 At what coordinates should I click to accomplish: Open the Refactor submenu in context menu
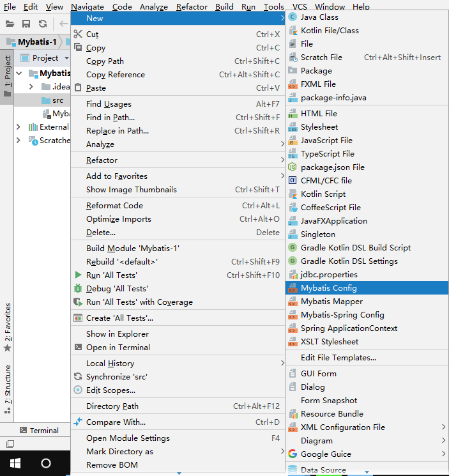tap(178, 160)
